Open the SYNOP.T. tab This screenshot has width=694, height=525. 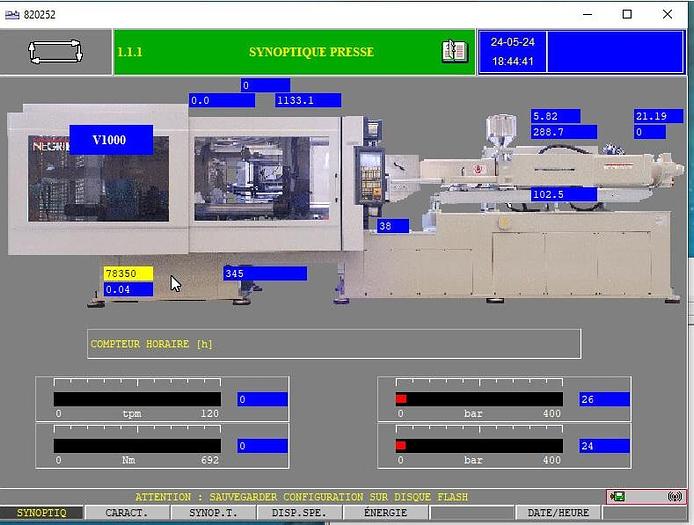(x=213, y=512)
